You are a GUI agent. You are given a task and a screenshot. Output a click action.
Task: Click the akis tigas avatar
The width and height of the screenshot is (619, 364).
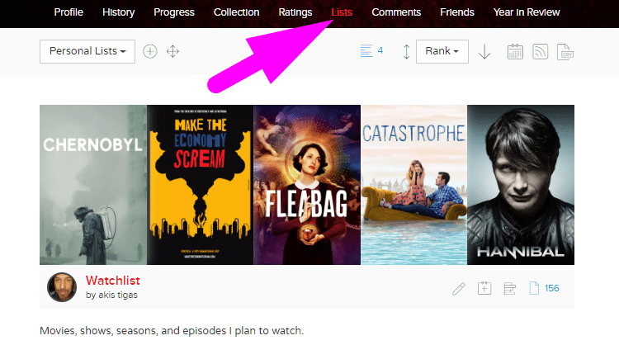[62, 287]
